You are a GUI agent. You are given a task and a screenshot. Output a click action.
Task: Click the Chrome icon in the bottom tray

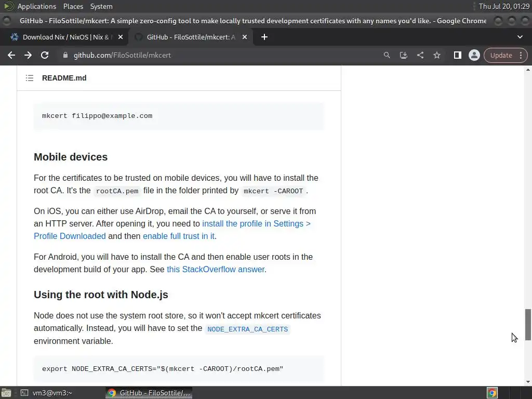(492, 393)
